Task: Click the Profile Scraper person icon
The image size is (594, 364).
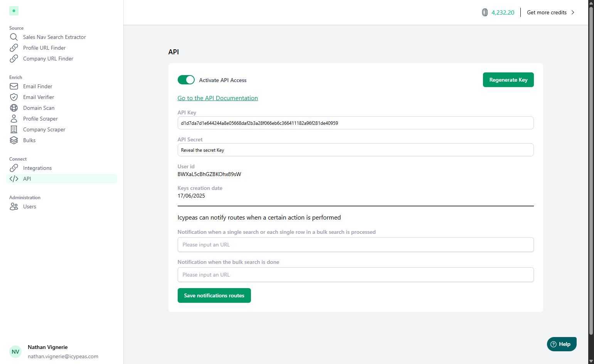Action: point(14,119)
